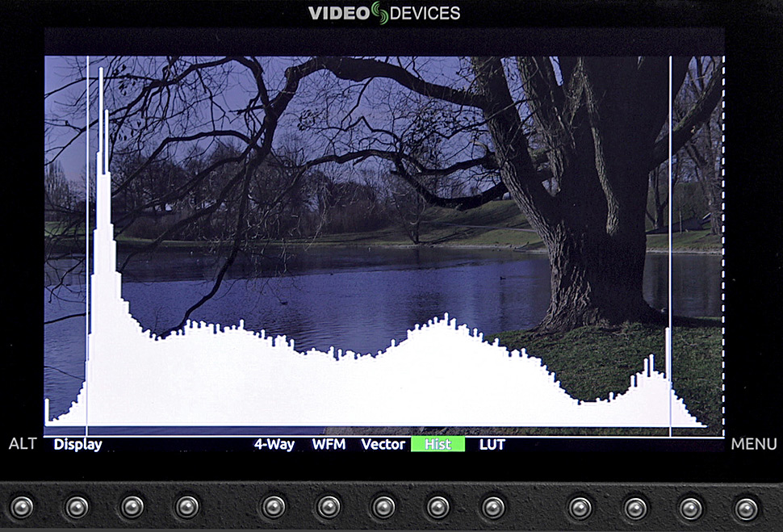Screen dimensions: 783x532
Task: Open the Vector scope view
Action: point(383,444)
